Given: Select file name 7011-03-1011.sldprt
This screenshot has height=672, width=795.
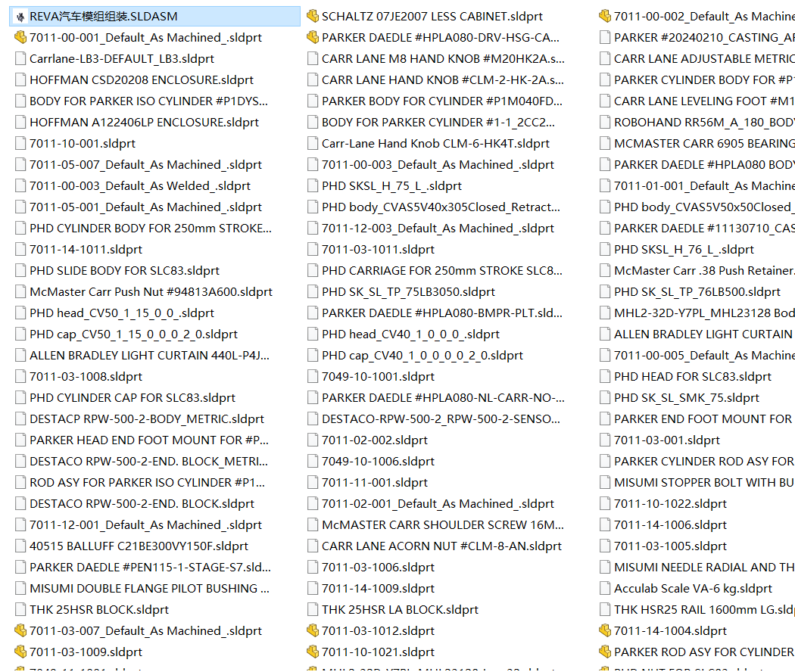Looking at the screenshot, I should click(x=378, y=249).
